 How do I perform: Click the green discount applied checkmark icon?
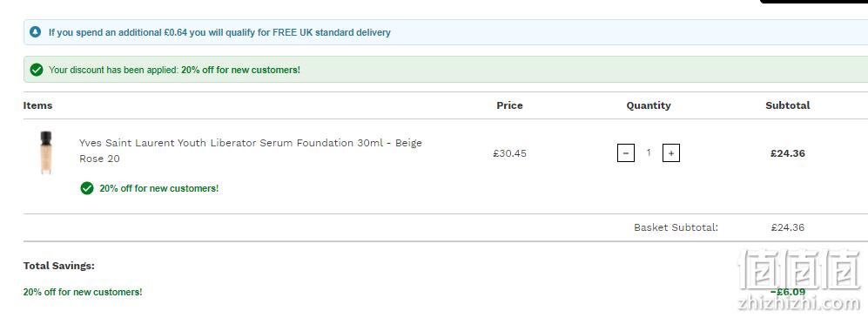(37, 70)
